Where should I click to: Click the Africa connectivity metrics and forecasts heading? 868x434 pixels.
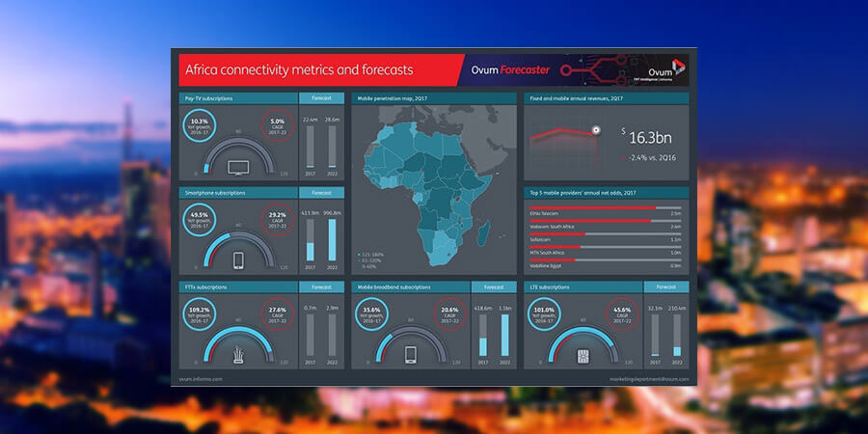tap(299, 70)
